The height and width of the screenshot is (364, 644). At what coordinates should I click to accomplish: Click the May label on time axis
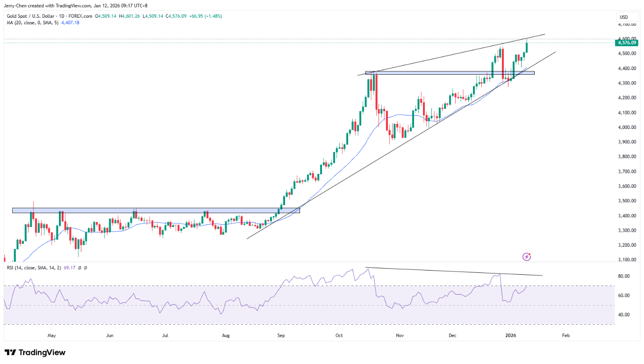pos(51,335)
